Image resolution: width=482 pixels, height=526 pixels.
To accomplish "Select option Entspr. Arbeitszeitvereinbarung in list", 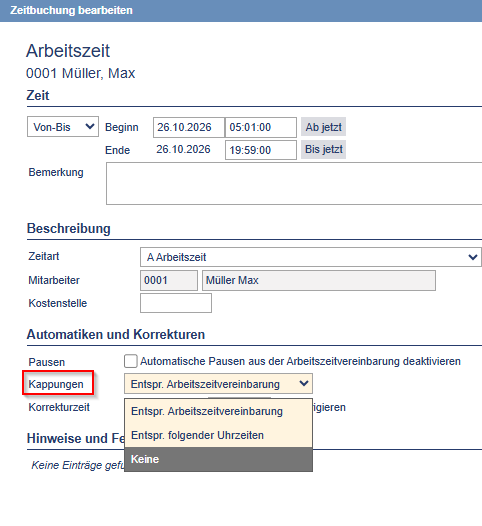I will pyautogui.click(x=218, y=411).
